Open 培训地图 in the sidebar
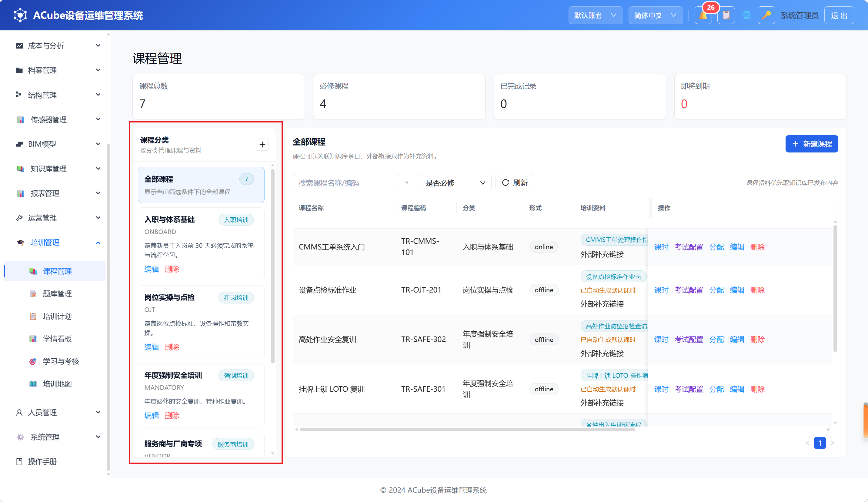 pyautogui.click(x=57, y=384)
